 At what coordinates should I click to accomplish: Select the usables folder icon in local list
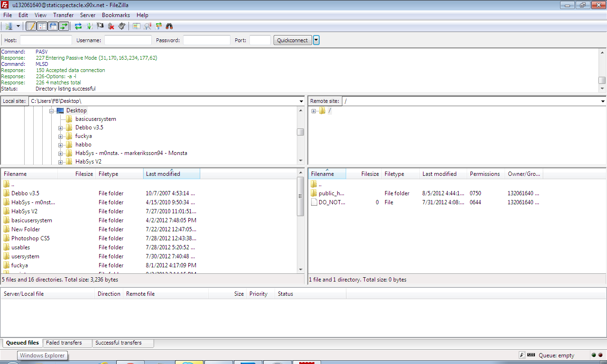pos(6,247)
